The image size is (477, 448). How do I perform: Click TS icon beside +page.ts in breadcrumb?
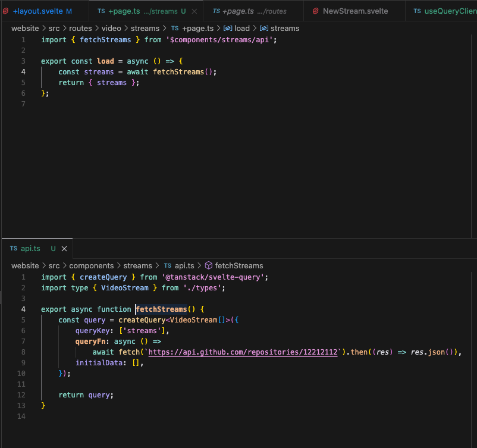coord(175,28)
